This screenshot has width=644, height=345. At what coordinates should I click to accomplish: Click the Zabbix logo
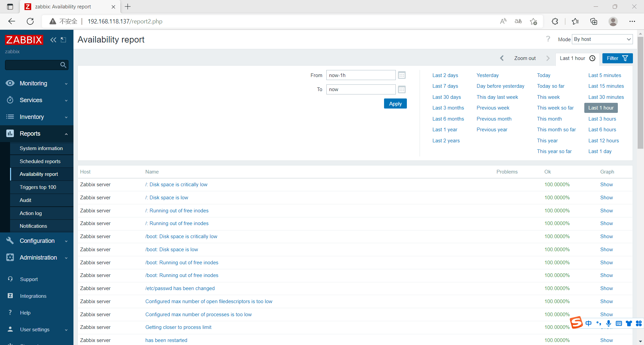[24, 40]
